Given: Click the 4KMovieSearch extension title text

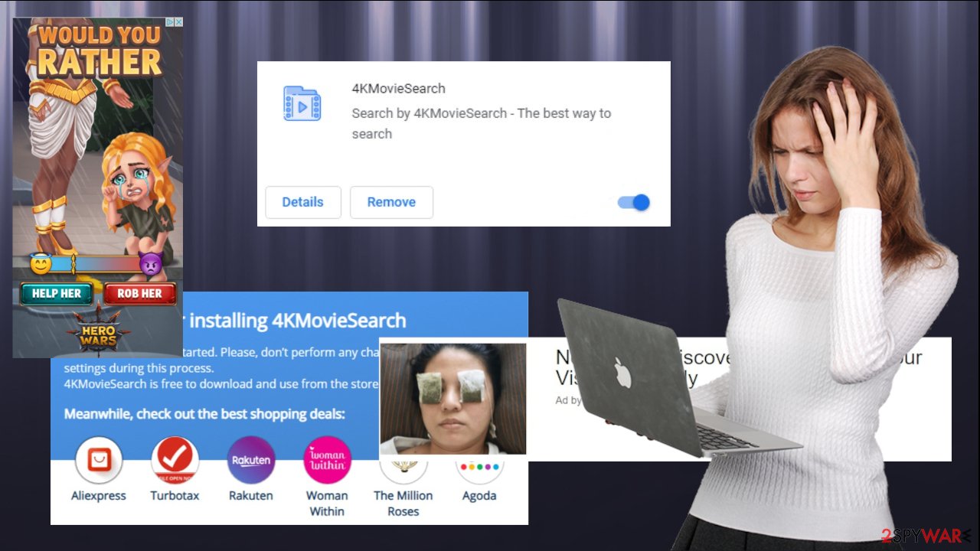Looking at the screenshot, I should [398, 88].
